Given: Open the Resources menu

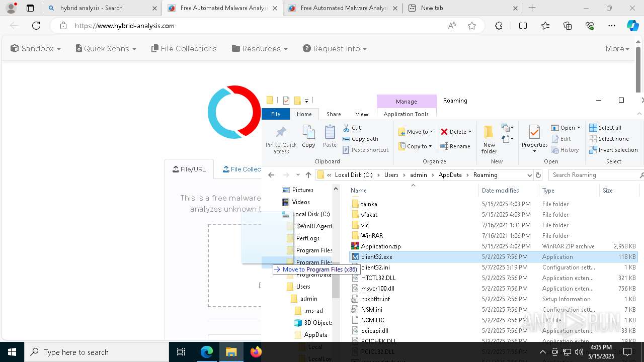Looking at the screenshot, I should point(260,49).
